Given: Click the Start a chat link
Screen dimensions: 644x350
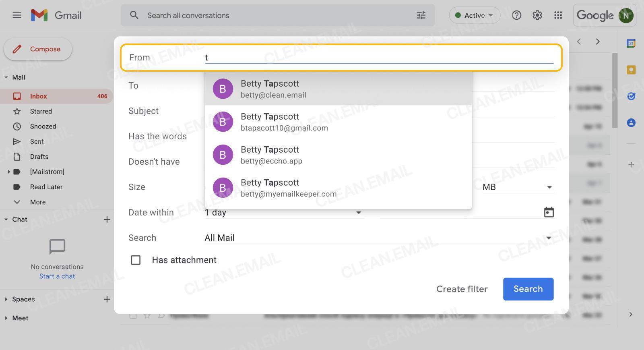Looking at the screenshot, I should [57, 276].
